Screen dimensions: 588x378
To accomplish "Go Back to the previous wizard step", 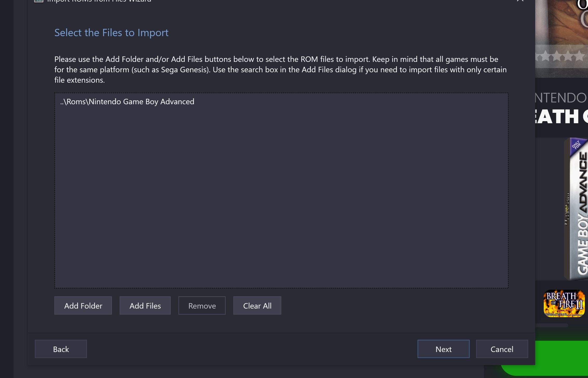I will (61, 349).
